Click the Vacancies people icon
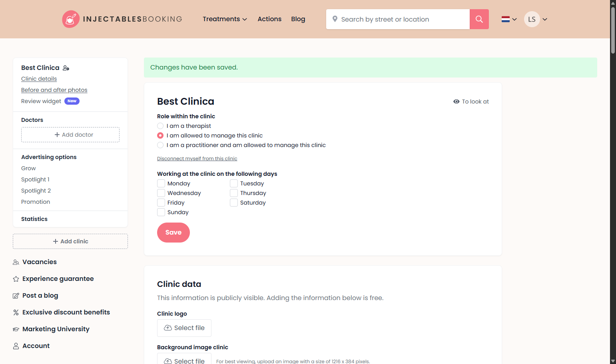616x364 pixels. 16,262
